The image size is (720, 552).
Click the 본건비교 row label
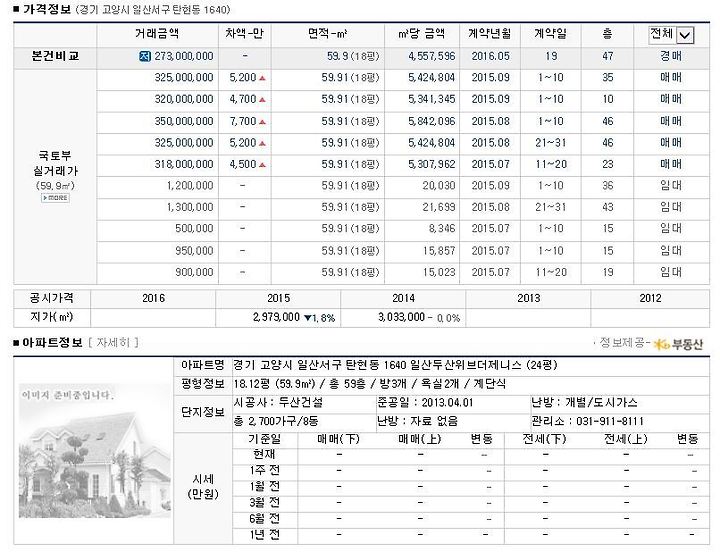point(55,56)
